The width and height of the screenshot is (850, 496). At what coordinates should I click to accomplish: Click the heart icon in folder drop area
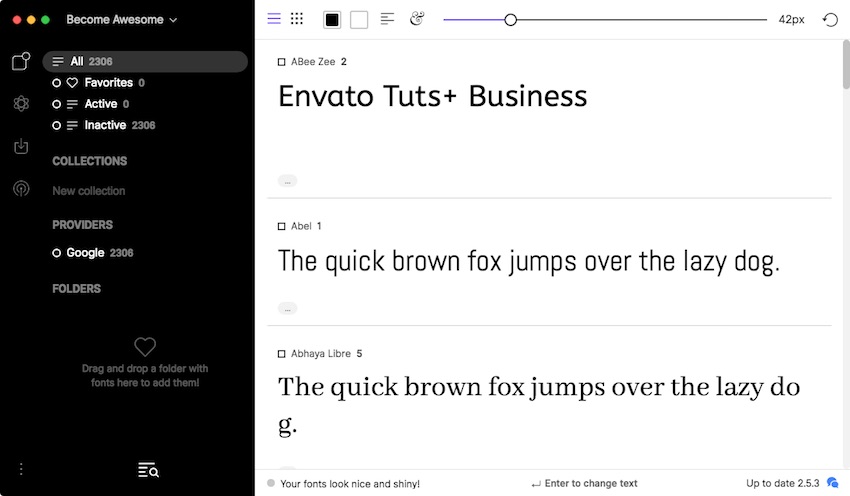tap(145, 346)
